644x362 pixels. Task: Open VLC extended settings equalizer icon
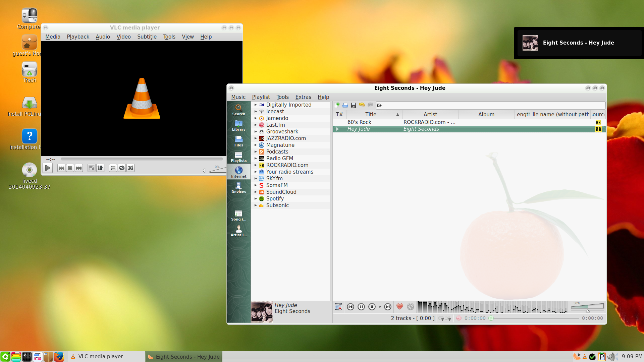[x=100, y=168]
